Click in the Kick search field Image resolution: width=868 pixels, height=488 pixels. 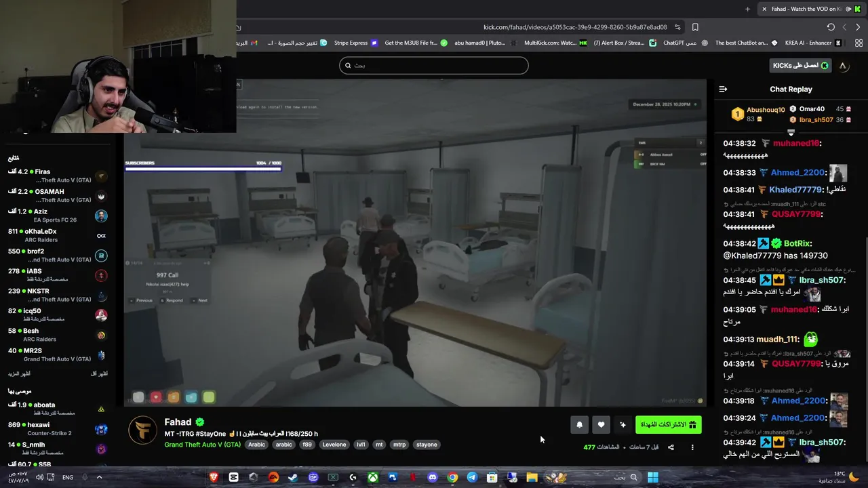click(434, 65)
